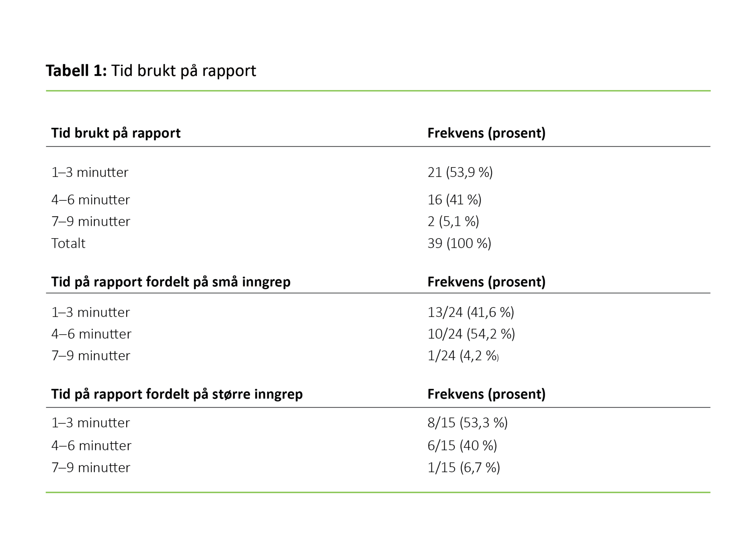Screen dimensions: 756x535
Task: Click the "Tabell 1" table title
Action: coord(151,71)
